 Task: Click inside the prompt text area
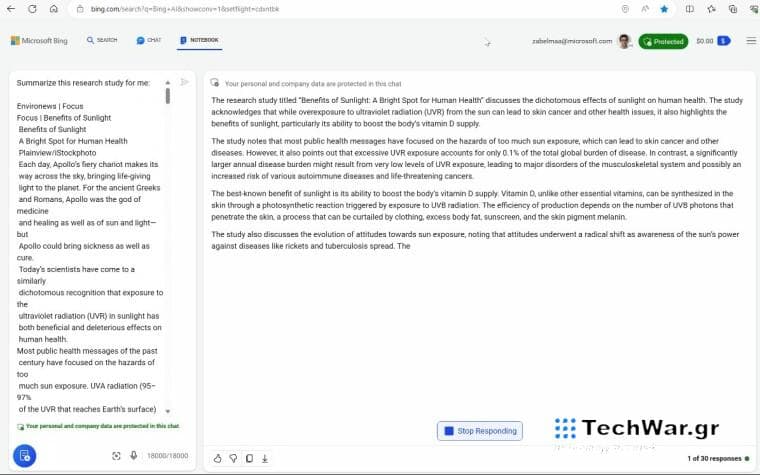click(x=90, y=246)
